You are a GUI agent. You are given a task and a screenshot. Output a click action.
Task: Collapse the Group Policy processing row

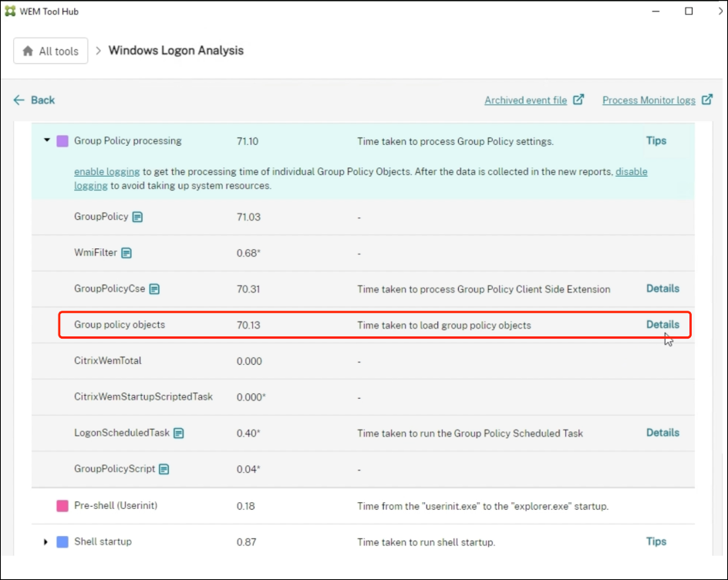coord(47,140)
